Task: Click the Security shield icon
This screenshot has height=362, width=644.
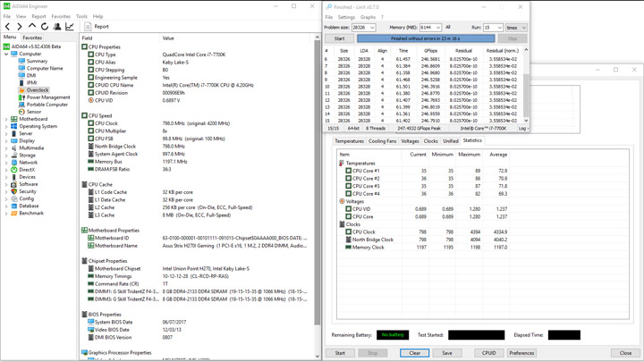Action: [14, 191]
